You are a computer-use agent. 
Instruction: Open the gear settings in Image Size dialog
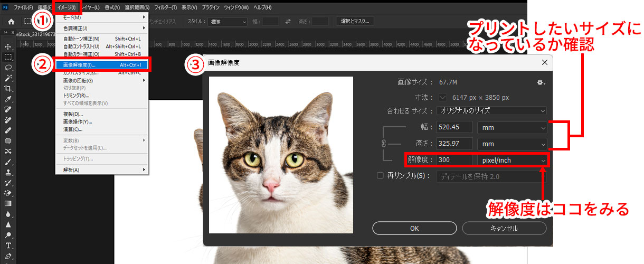[540, 83]
